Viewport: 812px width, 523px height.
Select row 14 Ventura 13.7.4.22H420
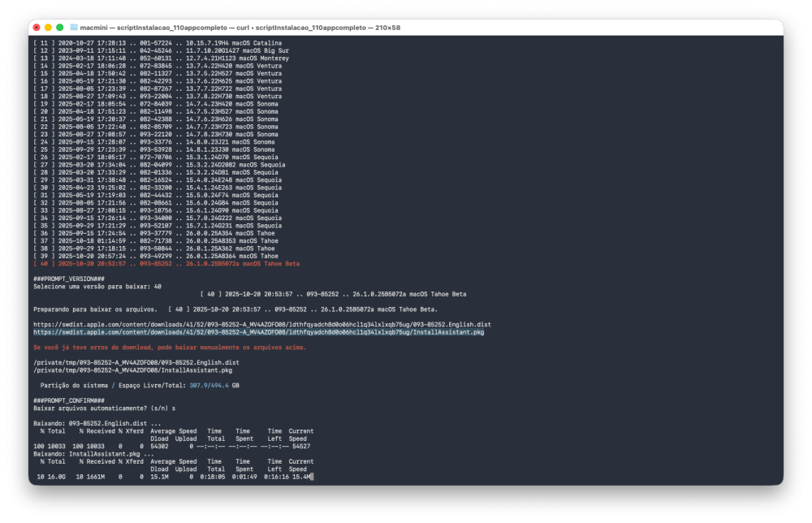coord(158,66)
